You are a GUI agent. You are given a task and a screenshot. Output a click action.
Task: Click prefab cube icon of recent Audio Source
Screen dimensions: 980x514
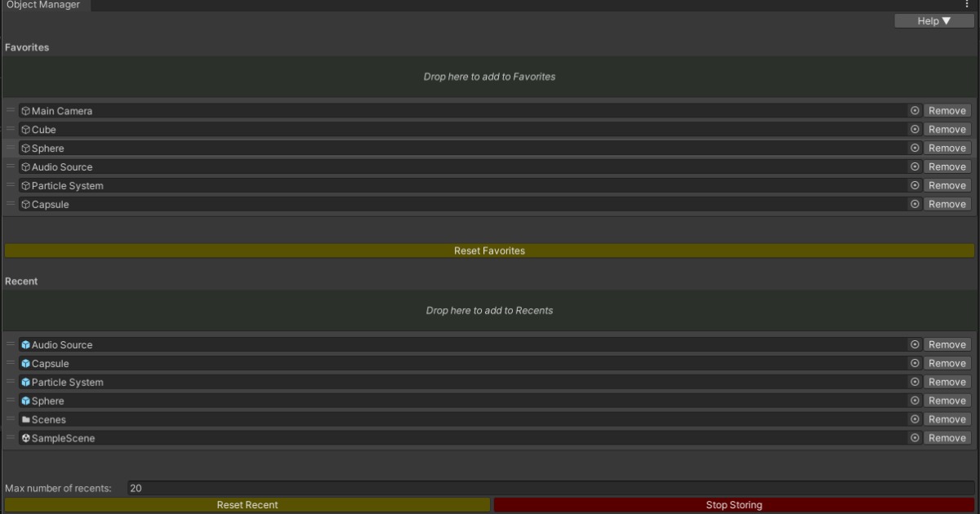(x=26, y=345)
